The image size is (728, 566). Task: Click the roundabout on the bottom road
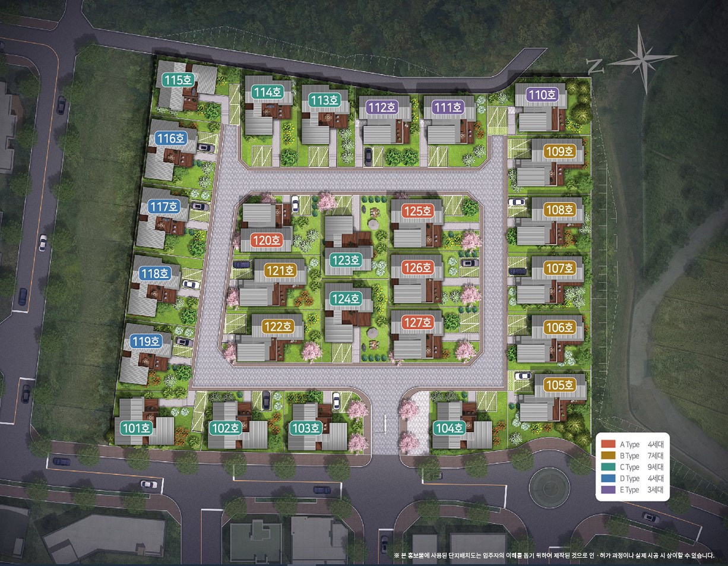(x=549, y=488)
